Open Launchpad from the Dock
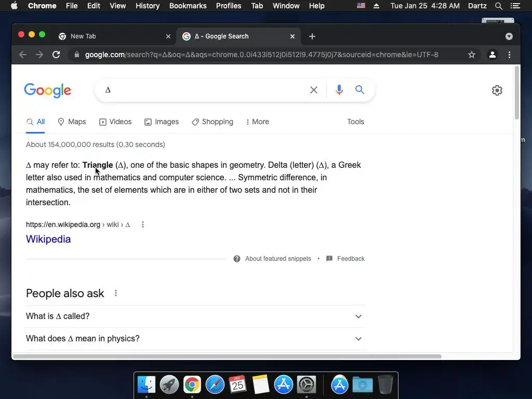532x399 pixels. 169,385
